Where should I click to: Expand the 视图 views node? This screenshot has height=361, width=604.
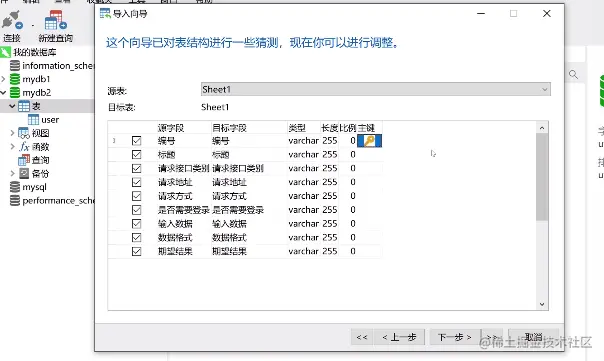(x=12, y=133)
